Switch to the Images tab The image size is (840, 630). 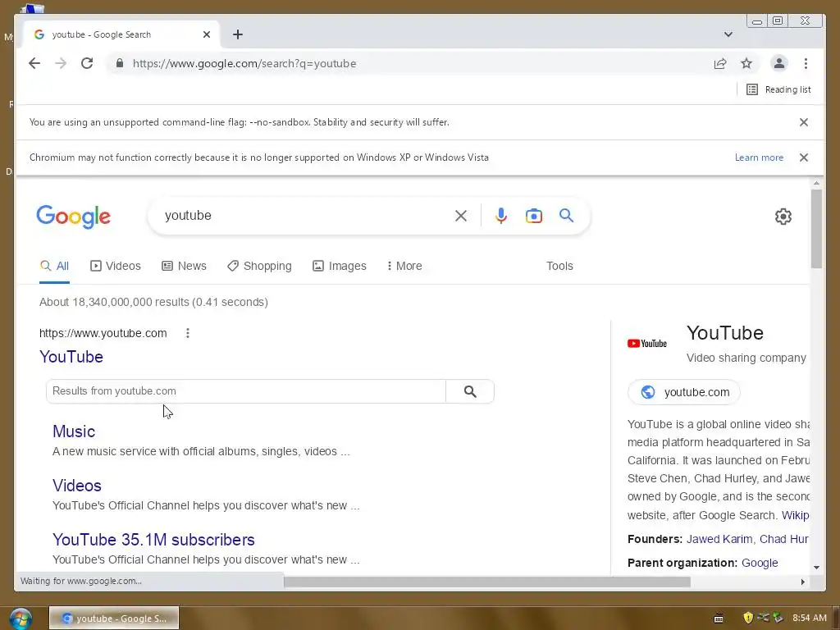click(x=339, y=267)
